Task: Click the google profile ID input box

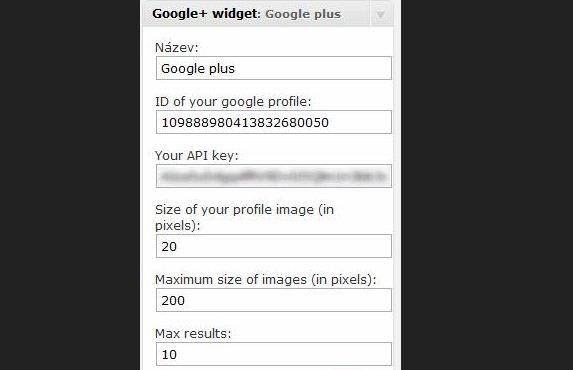Action: tap(274, 122)
